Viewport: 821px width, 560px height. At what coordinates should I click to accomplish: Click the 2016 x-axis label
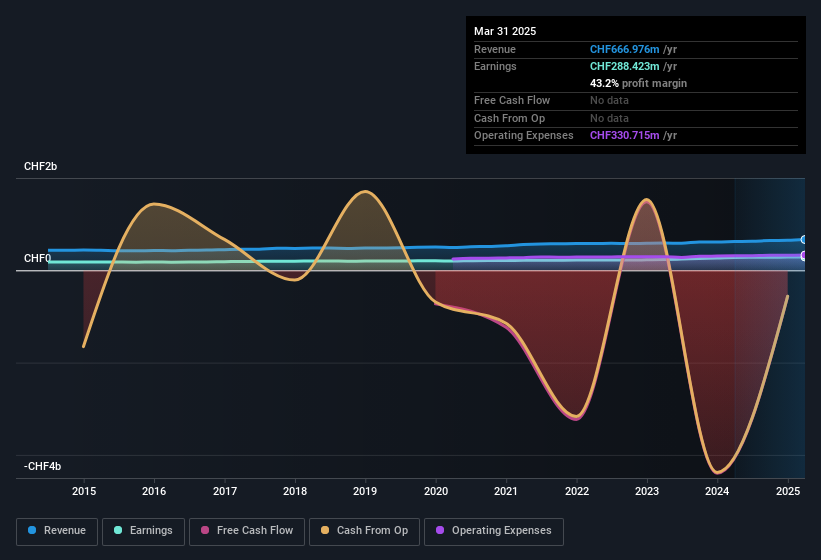tap(154, 491)
